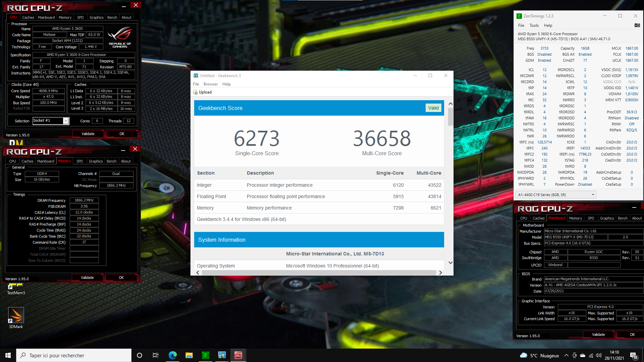Click the Floating Point row in Geekbench

tap(319, 196)
